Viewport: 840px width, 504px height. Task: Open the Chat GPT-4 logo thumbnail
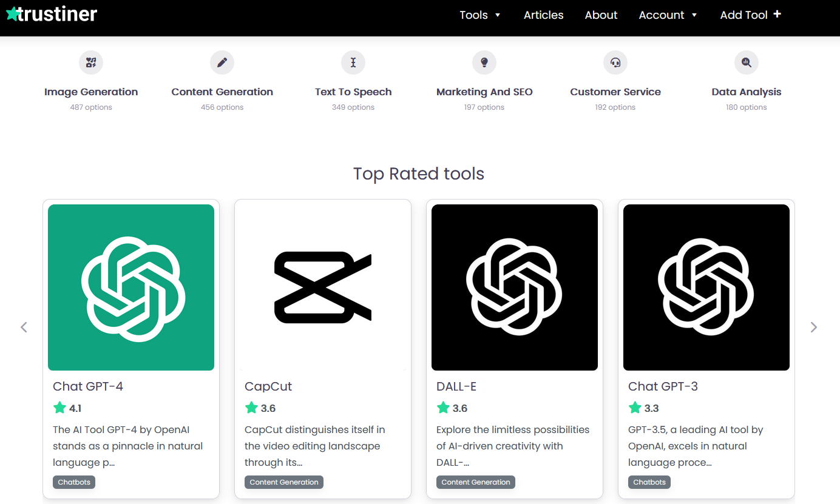point(131,287)
